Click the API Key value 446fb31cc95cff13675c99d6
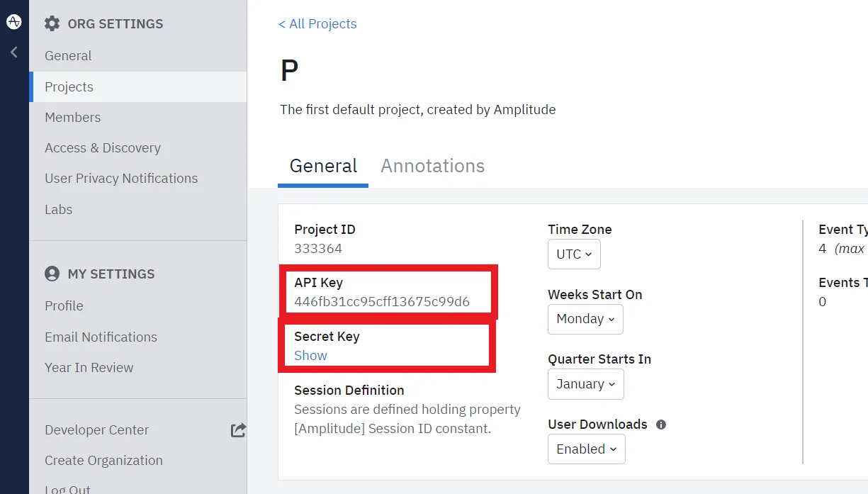The width and height of the screenshot is (868, 494). tap(382, 301)
